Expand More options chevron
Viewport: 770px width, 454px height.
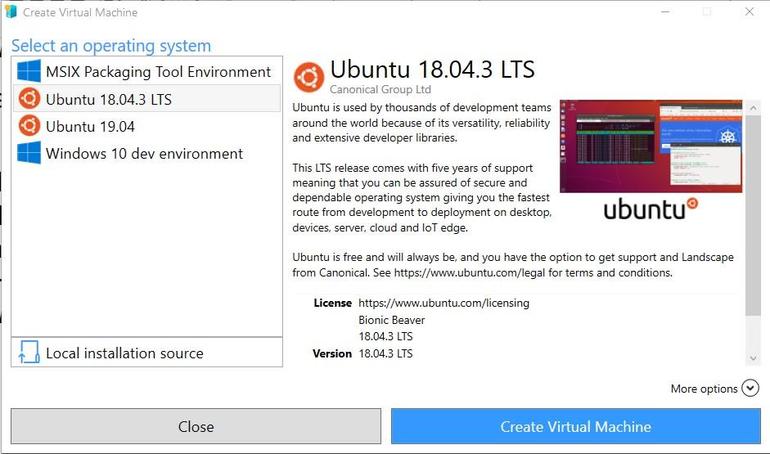(750, 388)
